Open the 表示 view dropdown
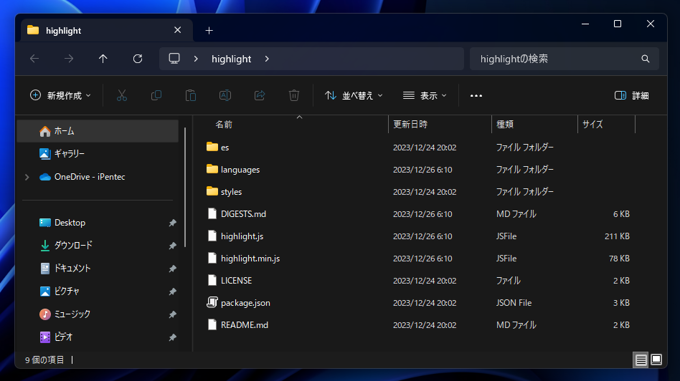The width and height of the screenshot is (680, 381). [425, 95]
